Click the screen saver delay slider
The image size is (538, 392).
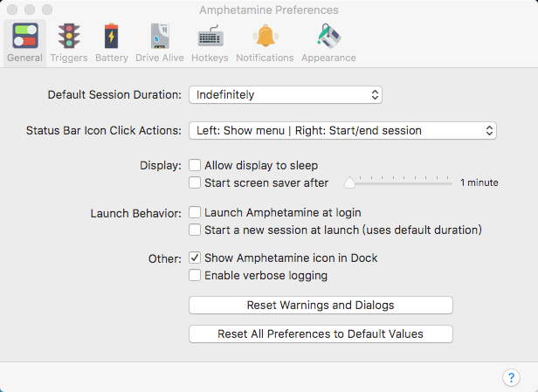pos(400,183)
